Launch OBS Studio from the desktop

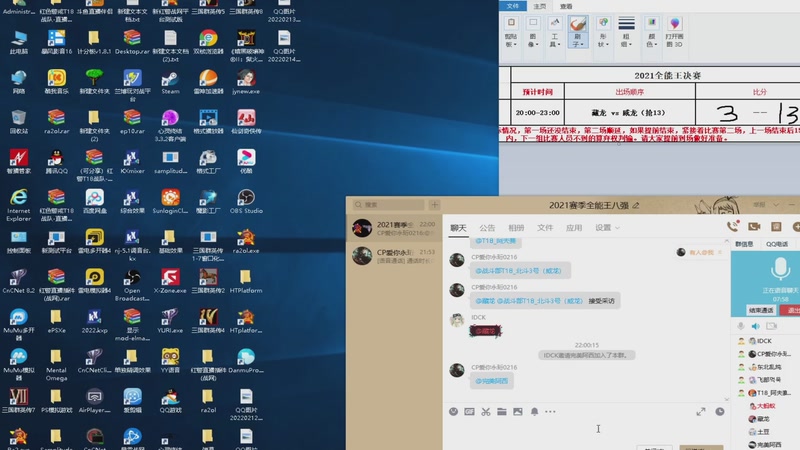tap(246, 202)
